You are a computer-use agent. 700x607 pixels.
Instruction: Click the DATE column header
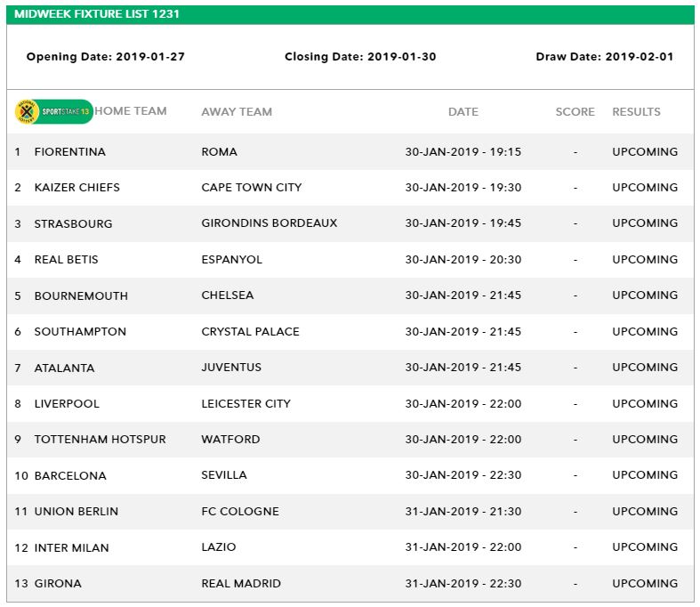(463, 112)
